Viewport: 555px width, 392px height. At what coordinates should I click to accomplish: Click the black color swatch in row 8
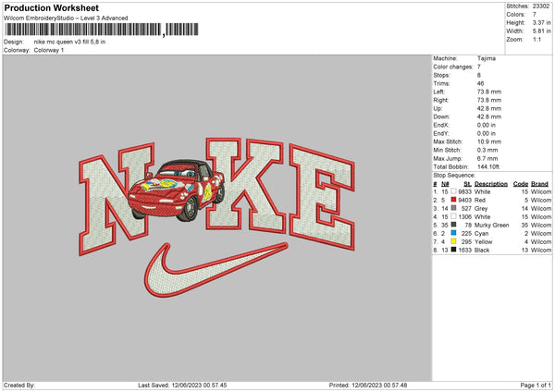(x=453, y=250)
